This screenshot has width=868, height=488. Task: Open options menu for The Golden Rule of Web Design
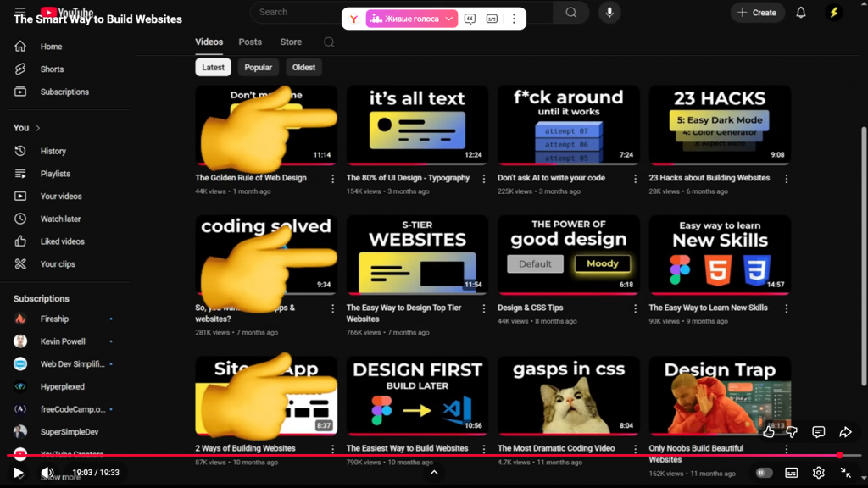(332, 179)
